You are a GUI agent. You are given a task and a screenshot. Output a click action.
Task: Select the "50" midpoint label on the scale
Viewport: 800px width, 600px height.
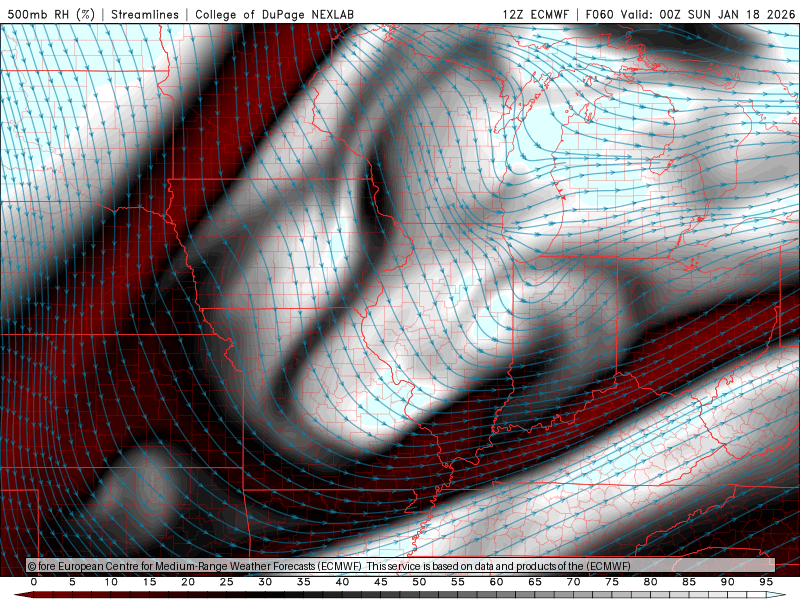tap(419, 582)
